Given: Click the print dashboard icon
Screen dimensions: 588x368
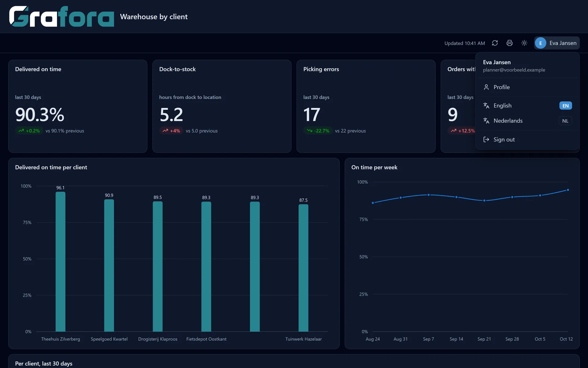Looking at the screenshot, I should pyautogui.click(x=510, y=43).
